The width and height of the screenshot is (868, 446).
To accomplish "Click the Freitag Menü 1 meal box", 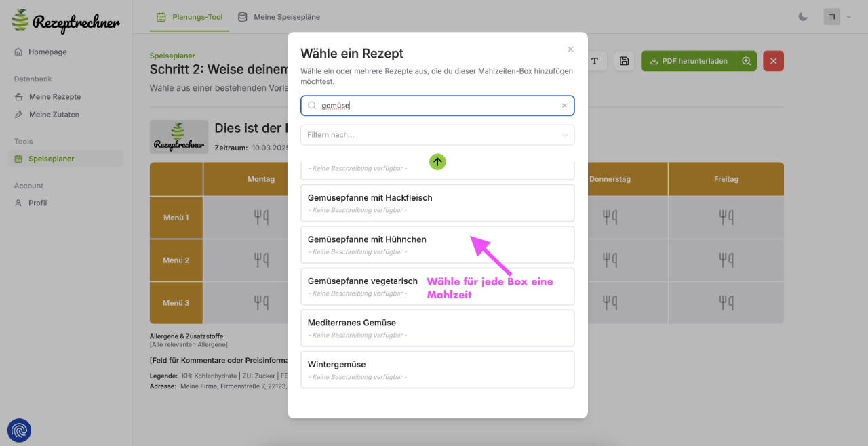I will [x=726, y=218].
